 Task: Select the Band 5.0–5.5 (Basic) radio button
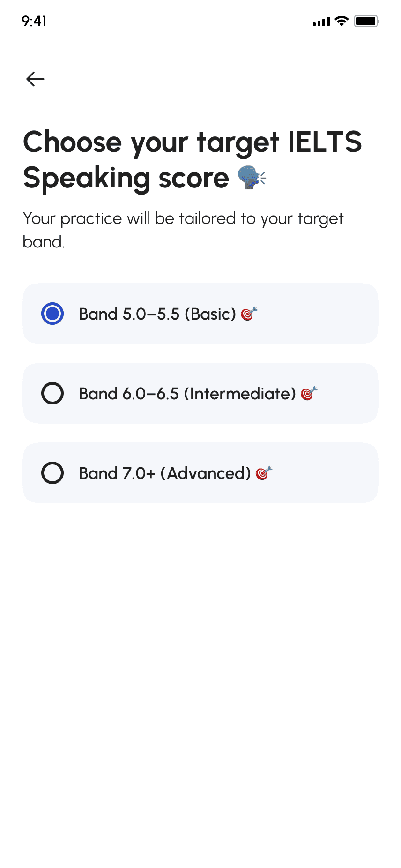point(52,314)
